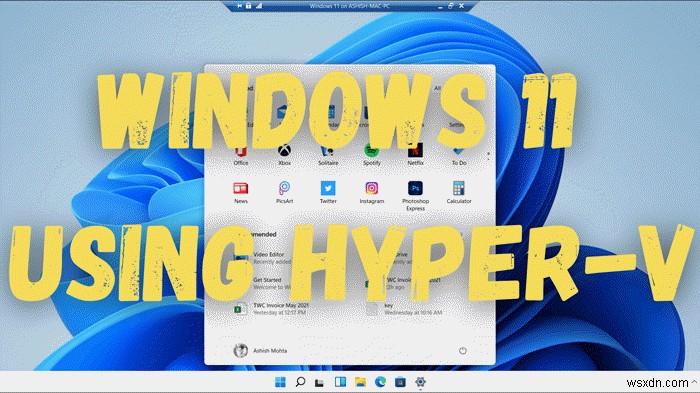Open the Netflix pinned app
The width and height of the screenshot is (700, 393).
point(415,155)
